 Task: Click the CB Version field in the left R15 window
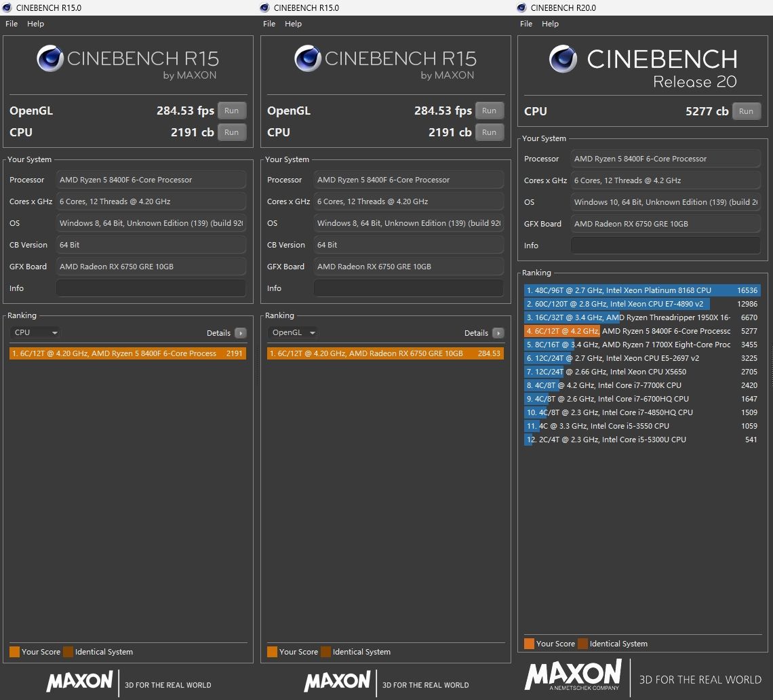point(151,245)
